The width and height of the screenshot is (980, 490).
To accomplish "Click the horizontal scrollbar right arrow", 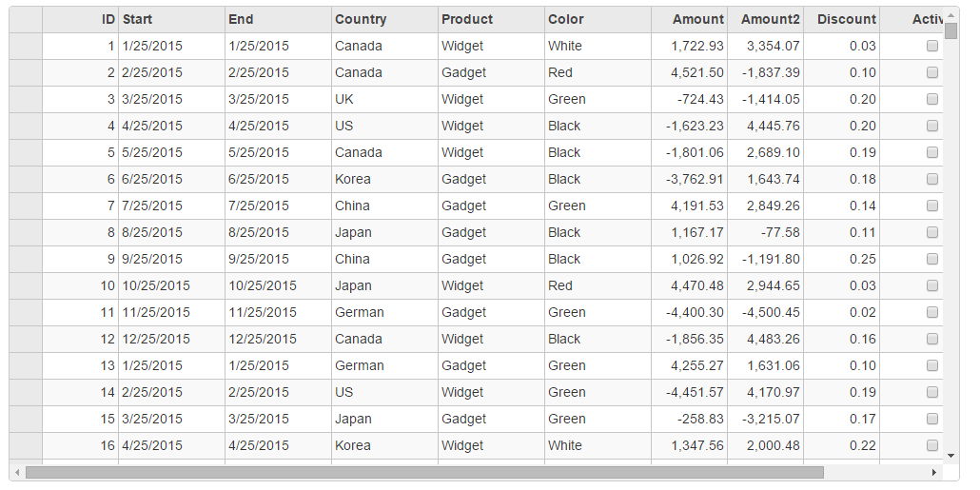I will 934,473.
